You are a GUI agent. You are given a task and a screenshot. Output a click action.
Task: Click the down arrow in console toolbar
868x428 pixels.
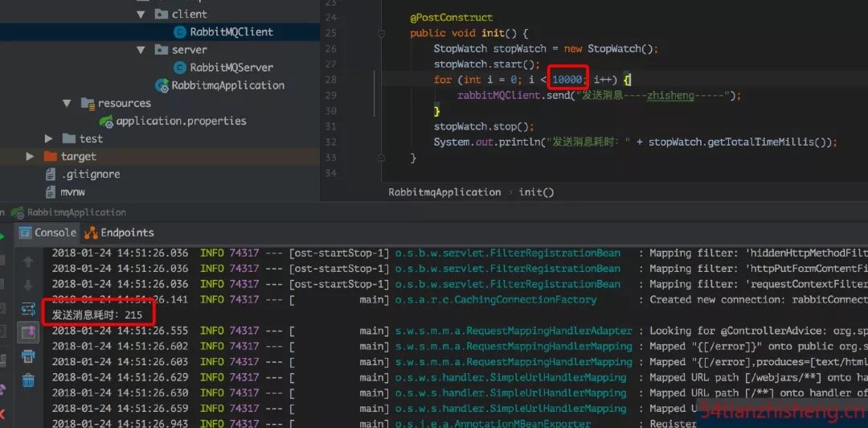tap(28, 286)
